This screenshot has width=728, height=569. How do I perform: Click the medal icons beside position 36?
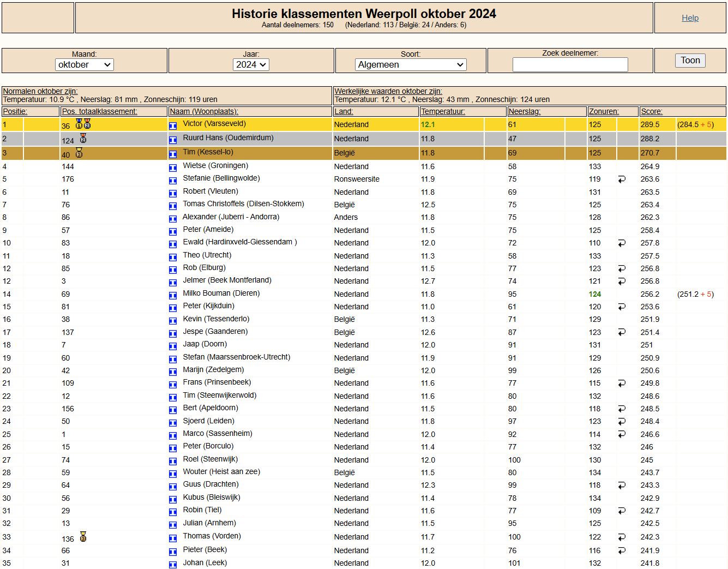point(83,124)
